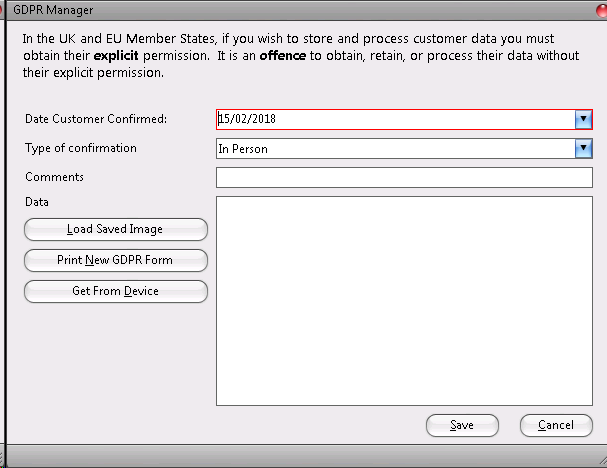Click the Get From Device button
This screenshot has height=468, width=607.
(x=116, y=291)
